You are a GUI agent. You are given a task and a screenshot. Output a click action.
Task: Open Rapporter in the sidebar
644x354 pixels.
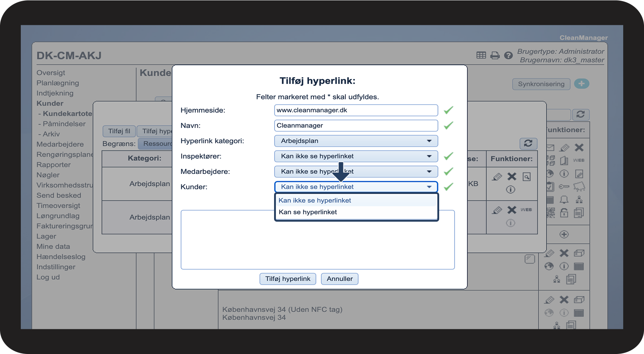[54, 164]
